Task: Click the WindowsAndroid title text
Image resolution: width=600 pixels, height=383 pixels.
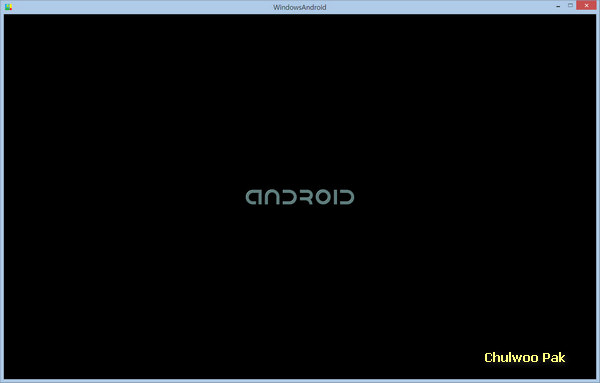Action: 300,7
